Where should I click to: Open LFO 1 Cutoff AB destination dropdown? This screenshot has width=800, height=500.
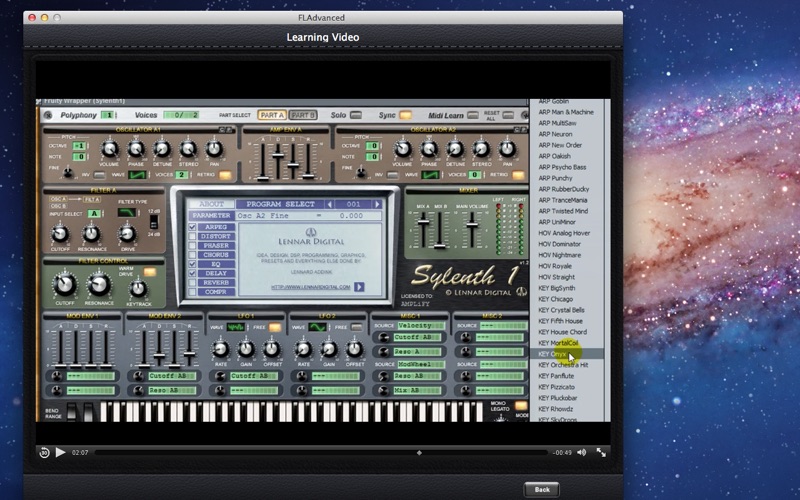click(x=254, y=376)
